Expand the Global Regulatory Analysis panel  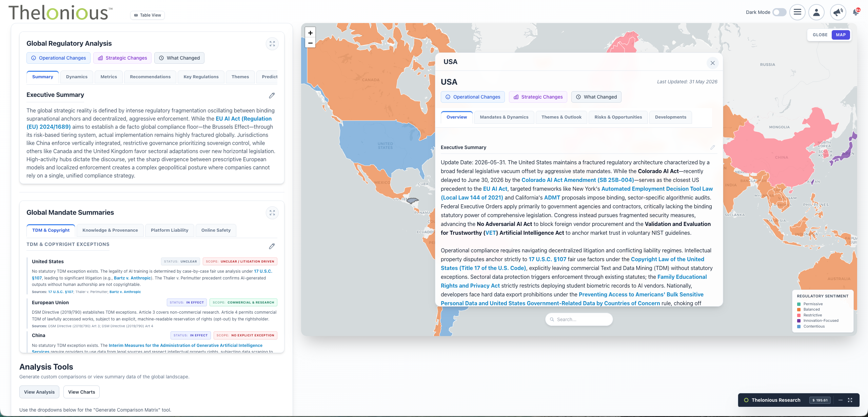click(x=272, y=44)
